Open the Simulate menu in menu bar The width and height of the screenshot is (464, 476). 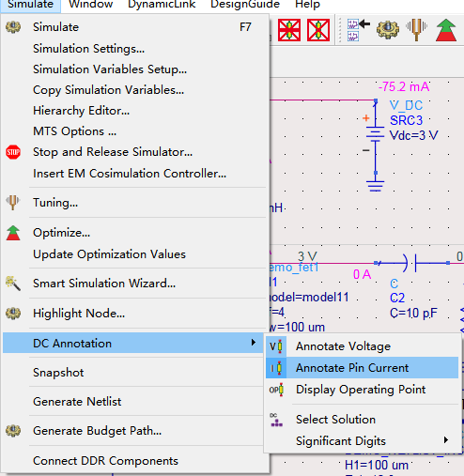[x=30, y=5]
